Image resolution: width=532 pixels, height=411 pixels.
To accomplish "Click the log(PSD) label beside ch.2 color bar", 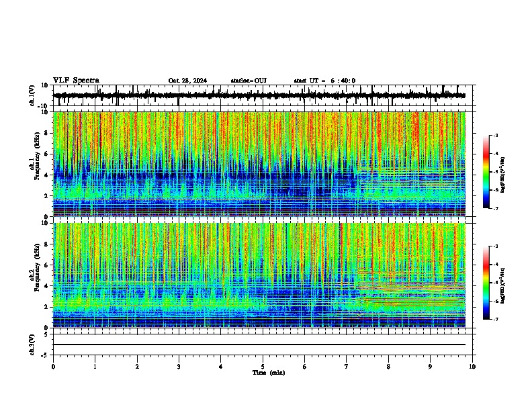I will (503, 285).
